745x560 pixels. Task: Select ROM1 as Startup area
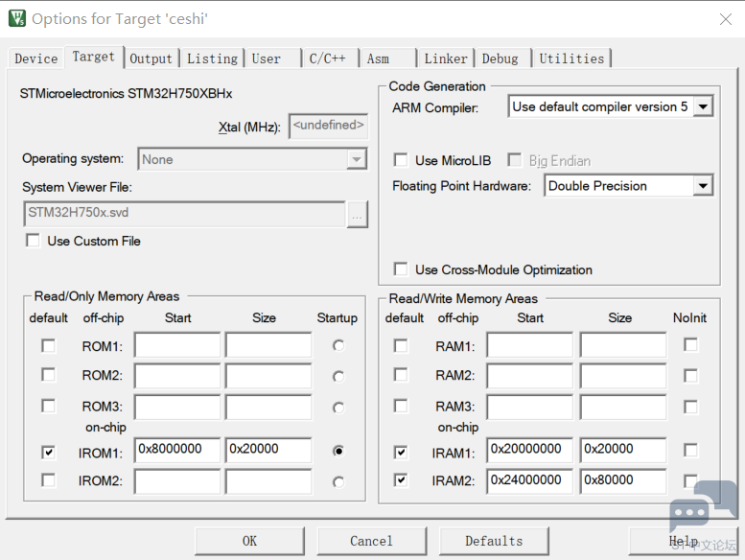[x=338, y=346]
